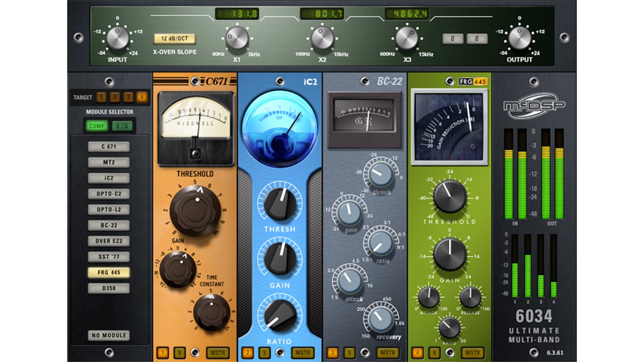
Task: Flip the round toggle switch under FRG 445
Action: pos(450,352)
